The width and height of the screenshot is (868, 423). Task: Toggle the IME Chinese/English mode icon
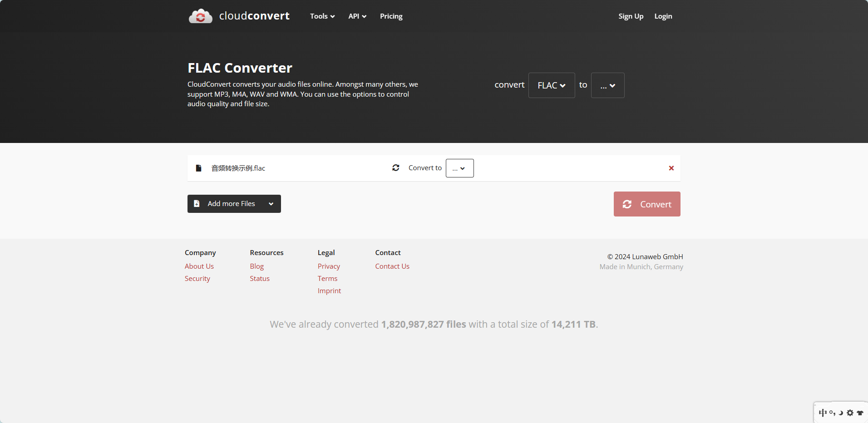(823, 413)
